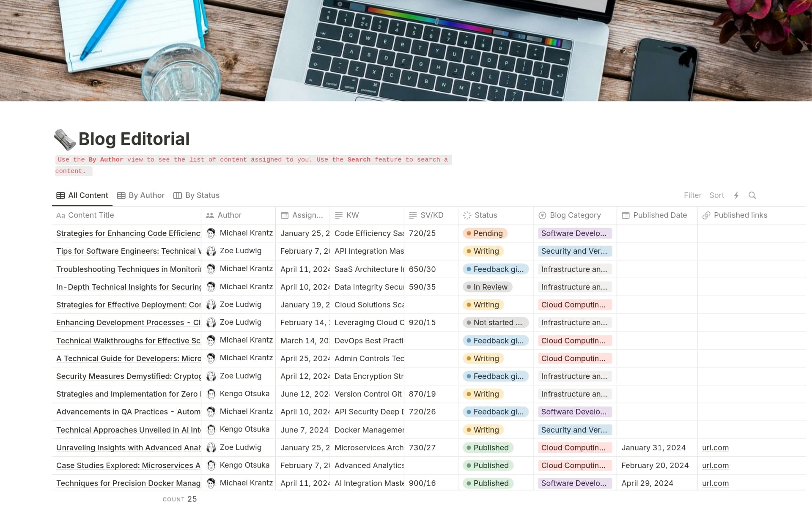This screenshot has width=812, height=507.
Task: Click the Aa icon in Content Title header
Action: (60, 216)
